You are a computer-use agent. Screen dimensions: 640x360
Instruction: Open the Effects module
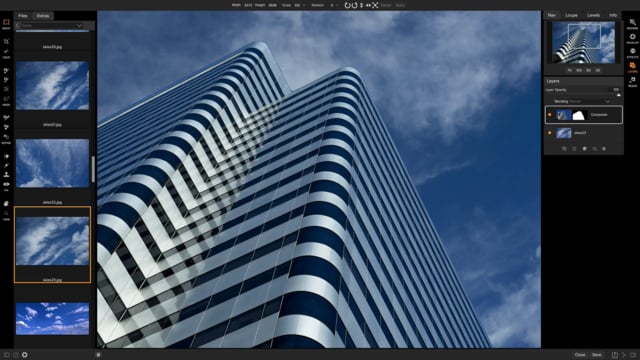coord(632,52)
